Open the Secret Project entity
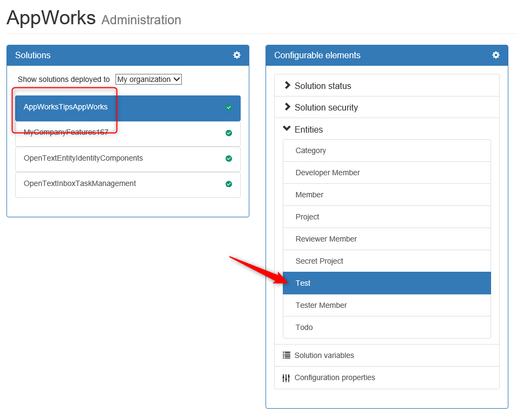Image resolution: width=517 pixels, height=420 pixels. coord(387,261)
